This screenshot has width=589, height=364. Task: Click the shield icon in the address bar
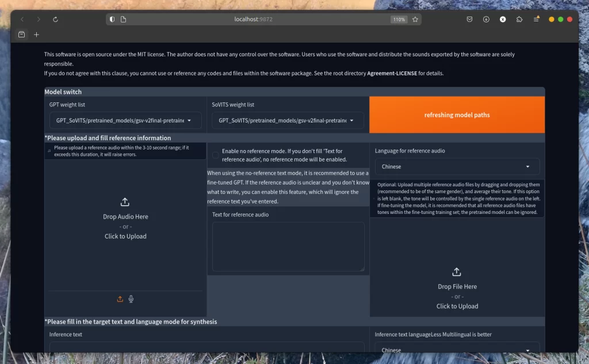coord(112,20)
